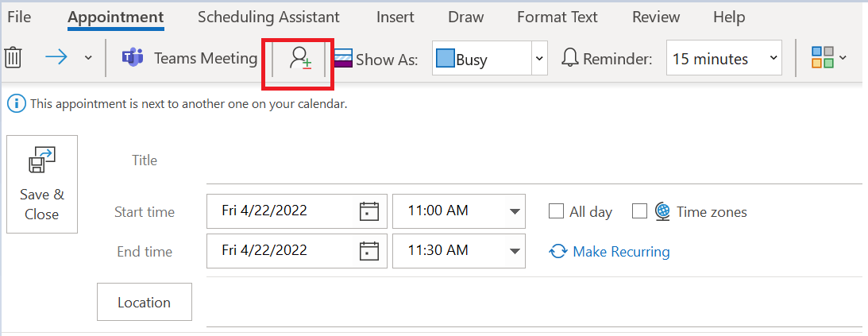The image size is (868, 336).
Task: Expand the 11:30 AM end time dropdown
Action: click(515, 251)
